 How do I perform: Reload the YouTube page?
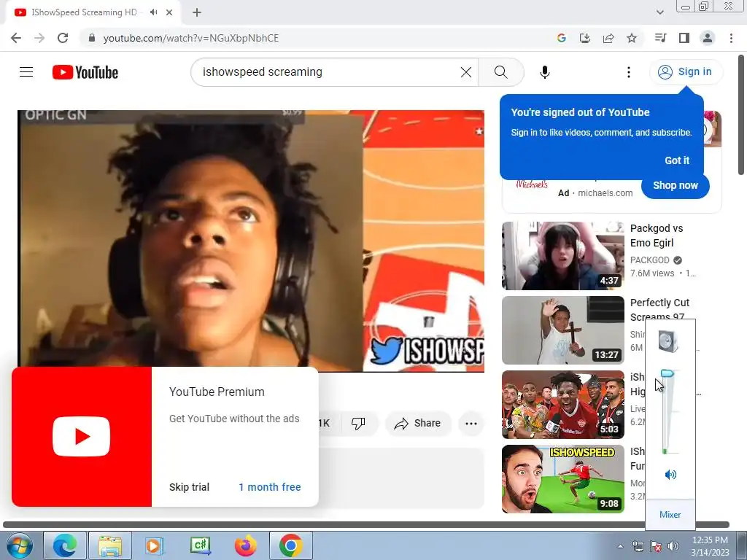coord(63,38)
